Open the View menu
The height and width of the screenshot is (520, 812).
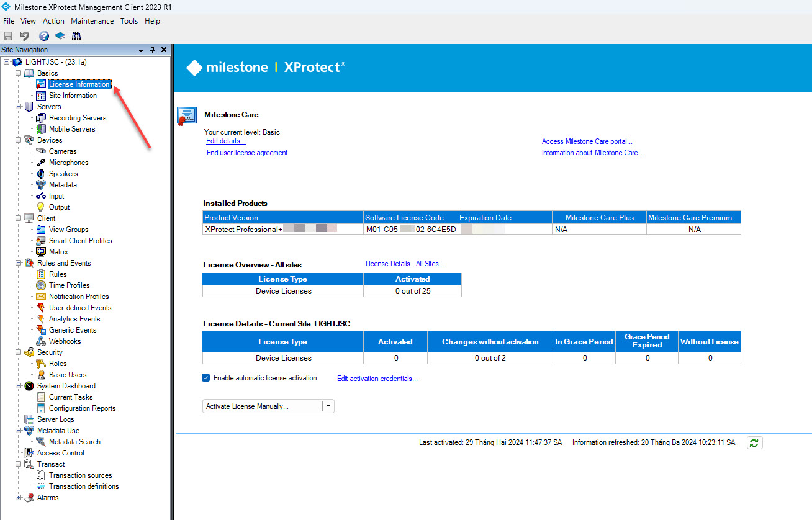(28, 21)
